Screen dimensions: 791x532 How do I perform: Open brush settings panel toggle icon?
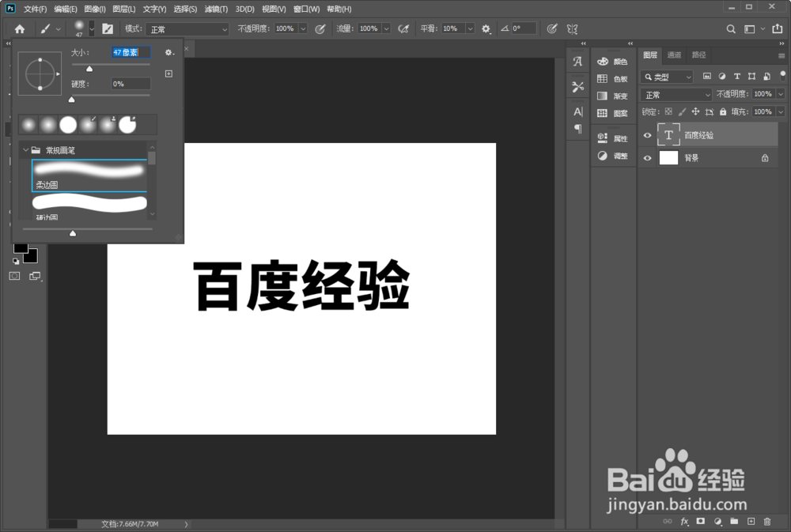(x=108, y=28)
